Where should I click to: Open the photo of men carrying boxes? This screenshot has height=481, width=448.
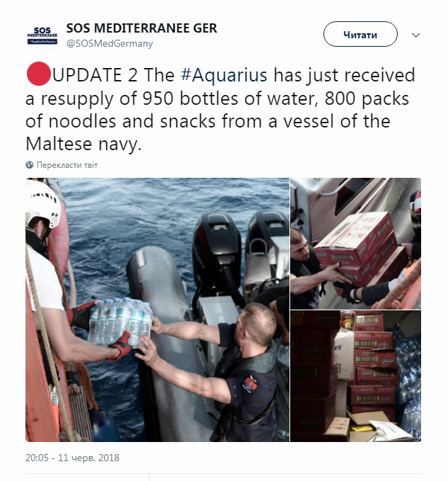(x=356, y=244)
